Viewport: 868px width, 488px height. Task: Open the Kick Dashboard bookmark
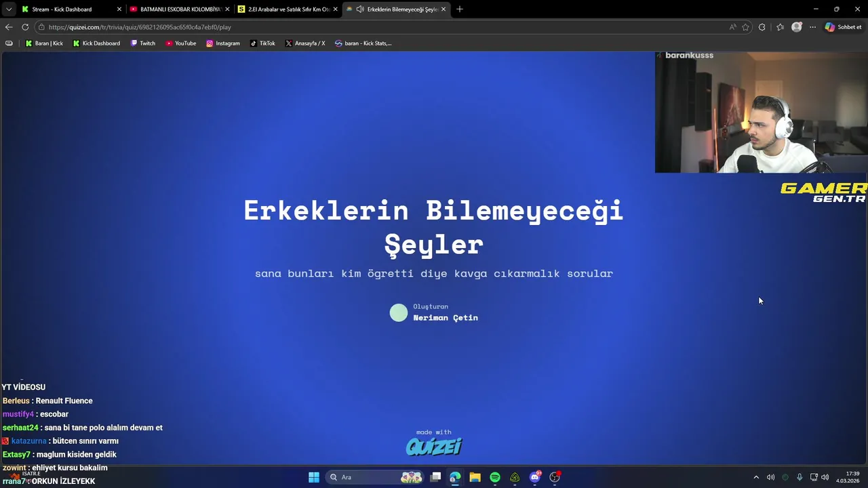tap(96, 43)
